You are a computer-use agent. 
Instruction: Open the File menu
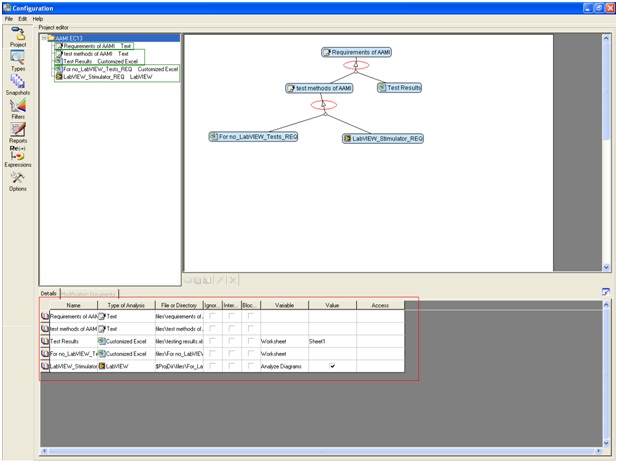click(8, 19)
